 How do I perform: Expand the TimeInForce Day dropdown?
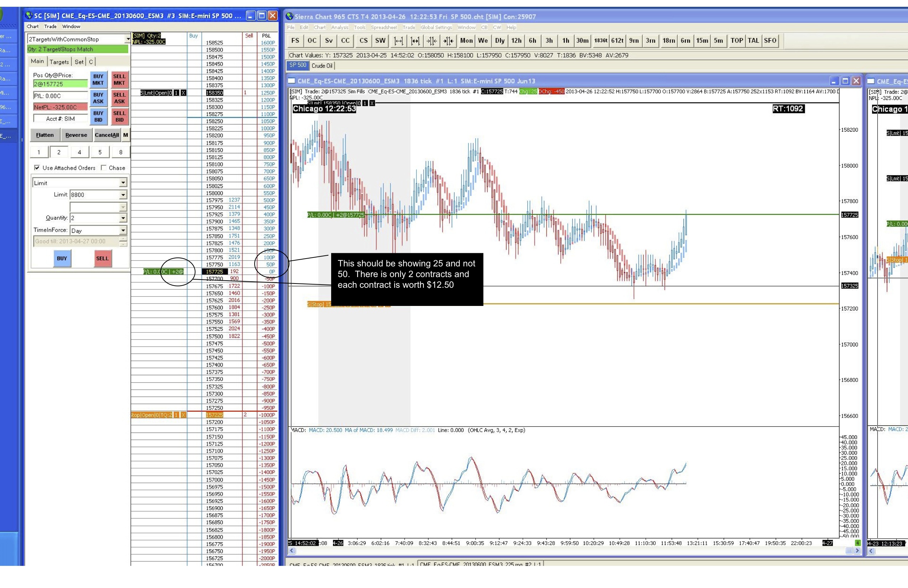pos(123,230)
